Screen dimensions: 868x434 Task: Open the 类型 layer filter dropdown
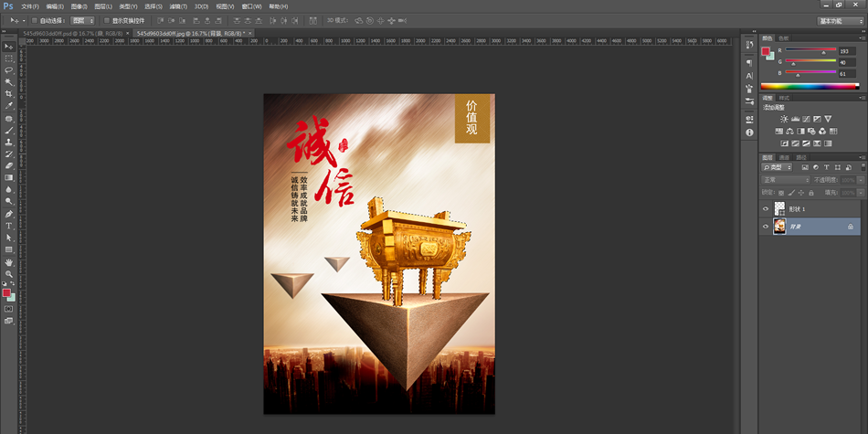coord(777,167)
